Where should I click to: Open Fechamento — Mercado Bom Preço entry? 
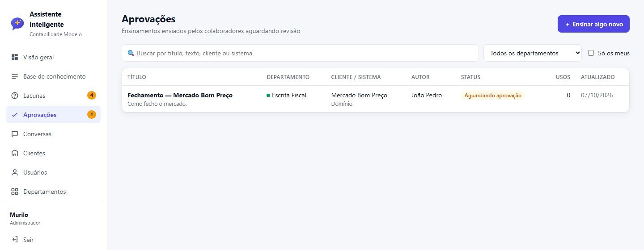point(180,95)
